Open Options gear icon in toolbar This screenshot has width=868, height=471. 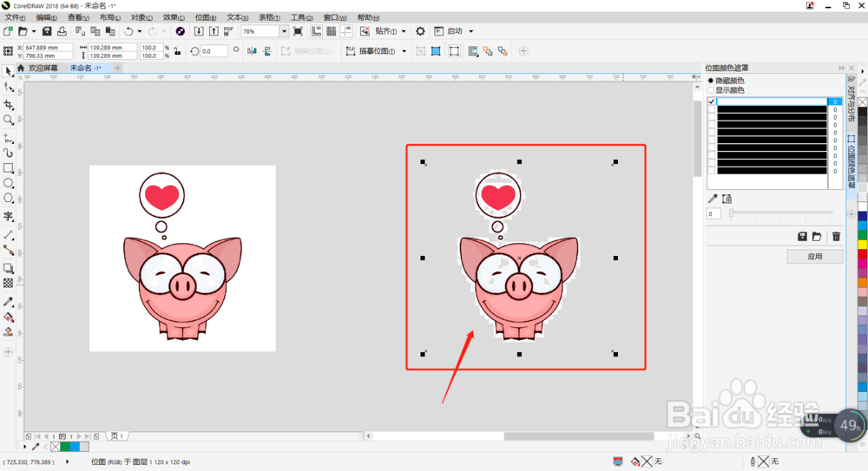coord(420,31)
